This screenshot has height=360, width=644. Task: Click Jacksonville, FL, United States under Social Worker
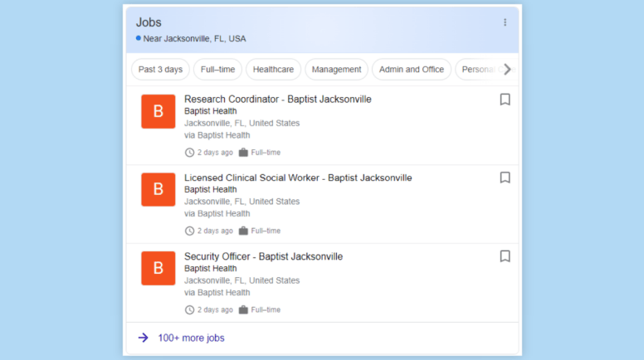[242, 202]
